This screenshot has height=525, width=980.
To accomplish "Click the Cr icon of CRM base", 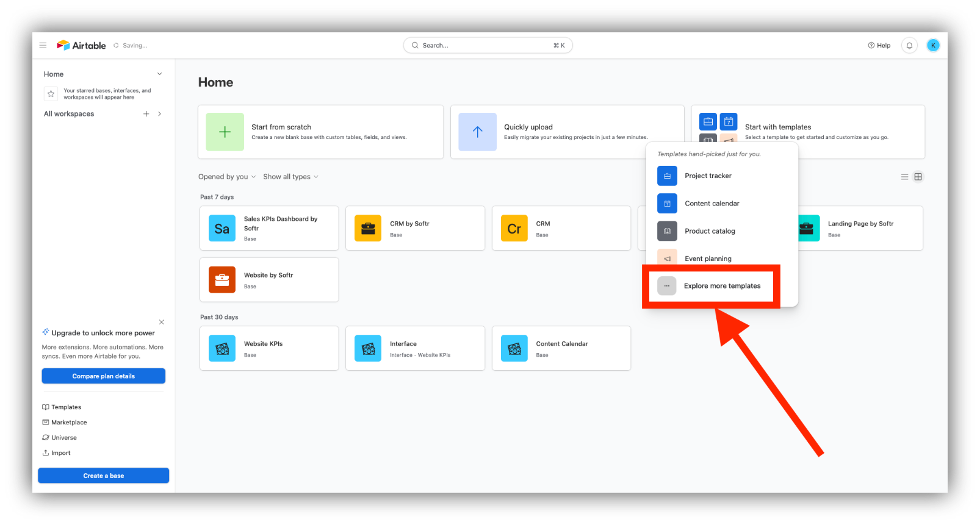I will pyautogui.click(x=514, y=228).
